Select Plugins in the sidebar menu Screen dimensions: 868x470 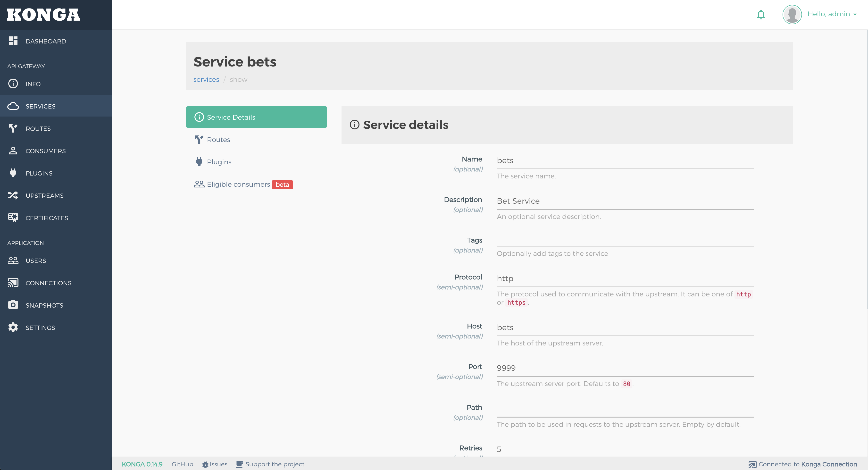tap(39, 173)
